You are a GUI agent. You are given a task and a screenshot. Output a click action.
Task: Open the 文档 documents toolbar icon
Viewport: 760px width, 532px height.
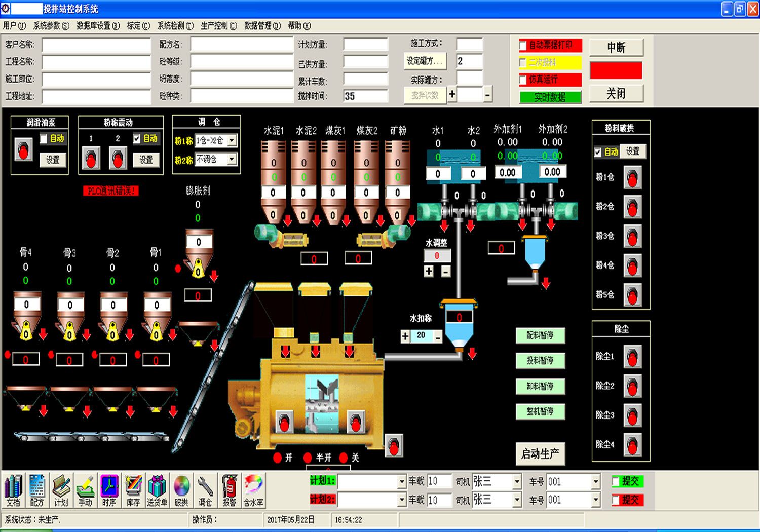point(14,489)
